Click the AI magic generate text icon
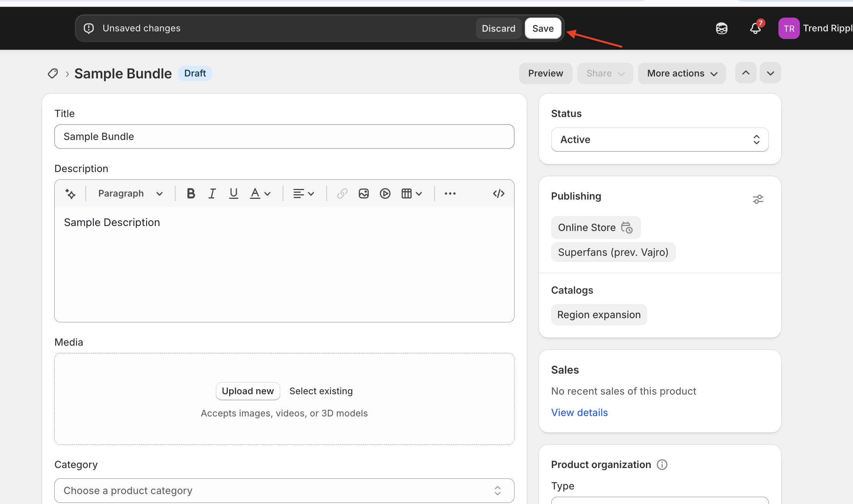 70,193
